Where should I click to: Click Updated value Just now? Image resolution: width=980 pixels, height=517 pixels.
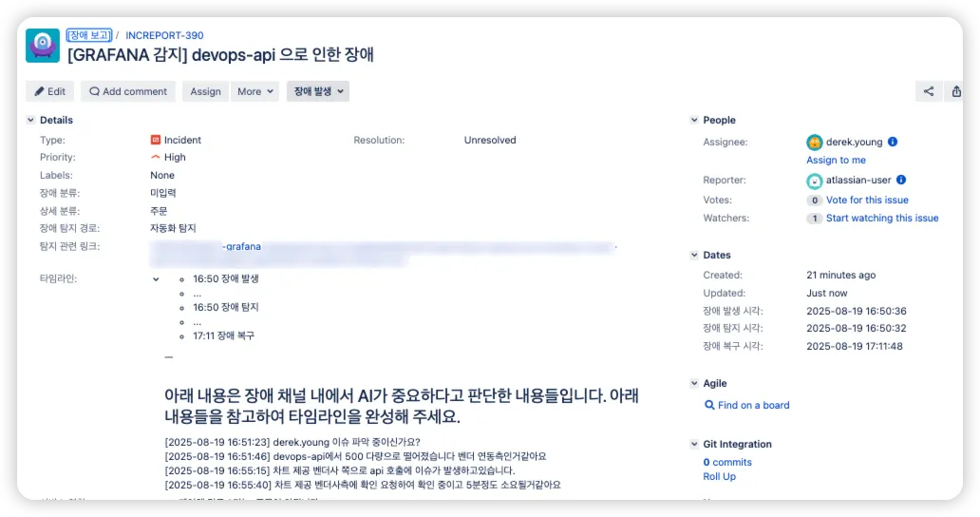827,294
